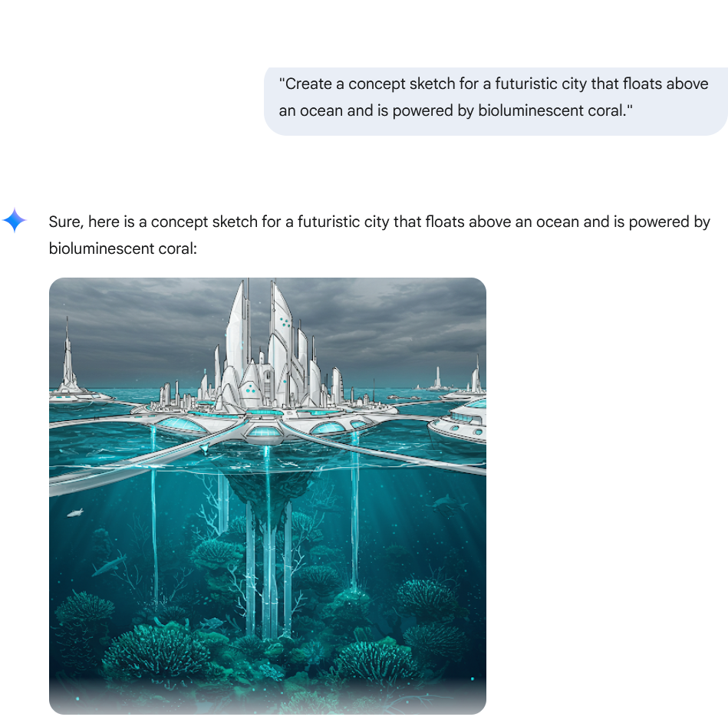Click the right glowing light beam underwater
728x717 pixels.
[x=354, y=511]
